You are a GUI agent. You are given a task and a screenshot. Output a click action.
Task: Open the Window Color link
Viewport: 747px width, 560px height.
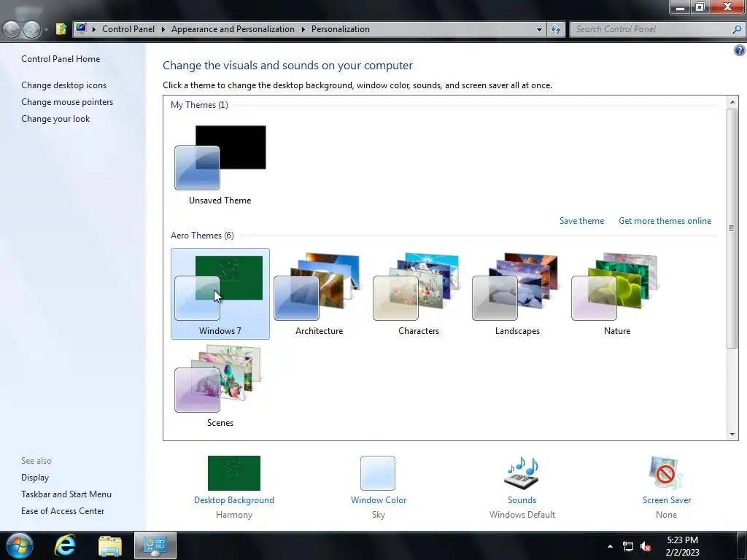(x=379, y=500)
